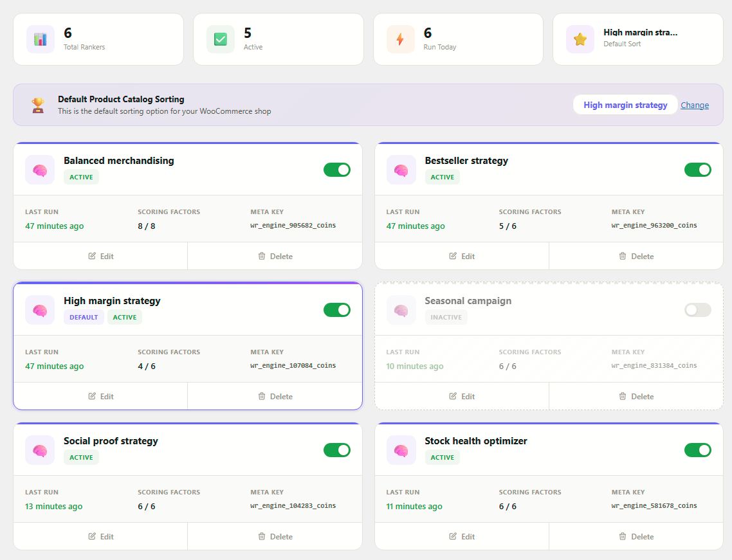The width and height of the screenshot is (732, 560).
Task: Enable the Seasonal campaign ranker toggle
Action: 697,310
